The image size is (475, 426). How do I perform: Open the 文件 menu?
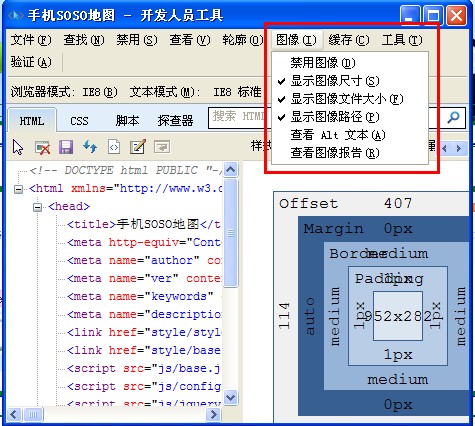[31, 40]
